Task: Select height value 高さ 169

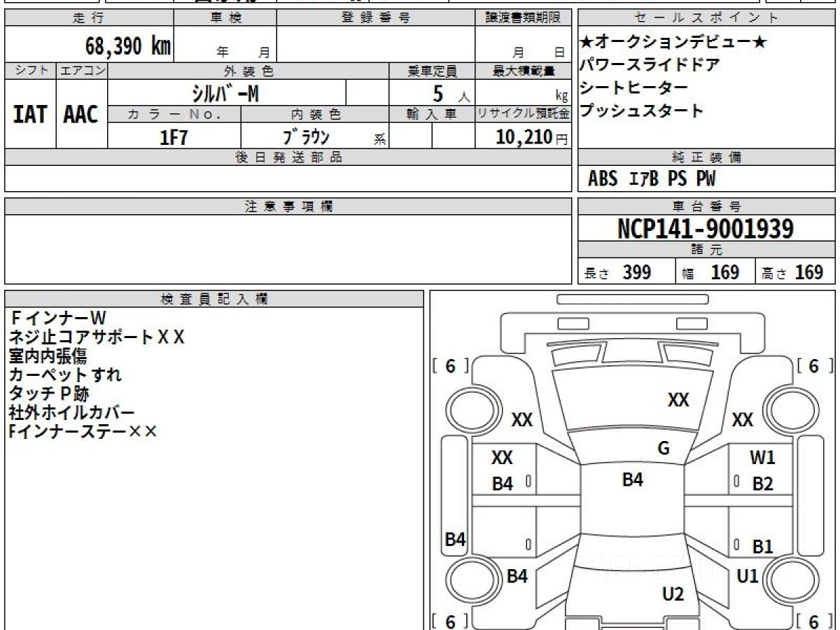Action: [x=792, y=272]
